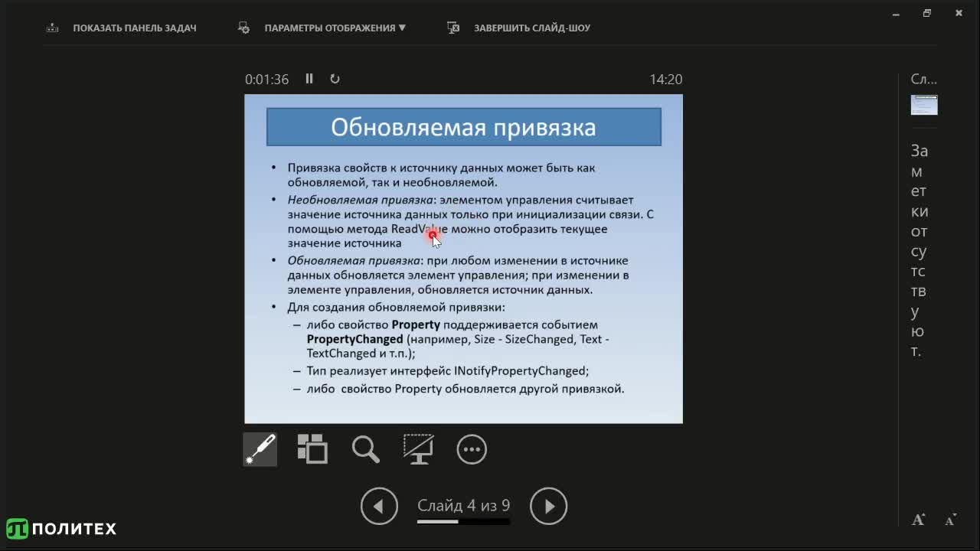Pause the presentation timer
Image resolution: width=980 pixels, height=551 pixels.
pos(309,79)
